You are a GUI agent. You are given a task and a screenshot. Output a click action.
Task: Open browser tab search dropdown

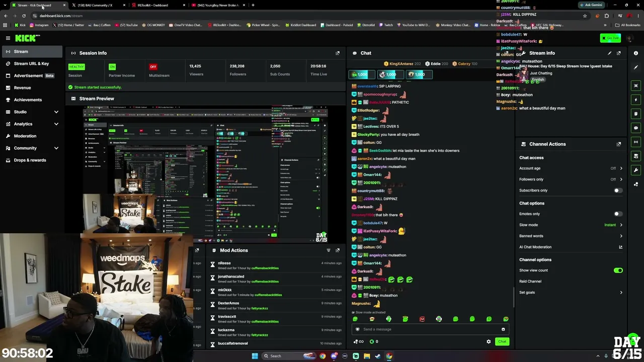point(6,5)
